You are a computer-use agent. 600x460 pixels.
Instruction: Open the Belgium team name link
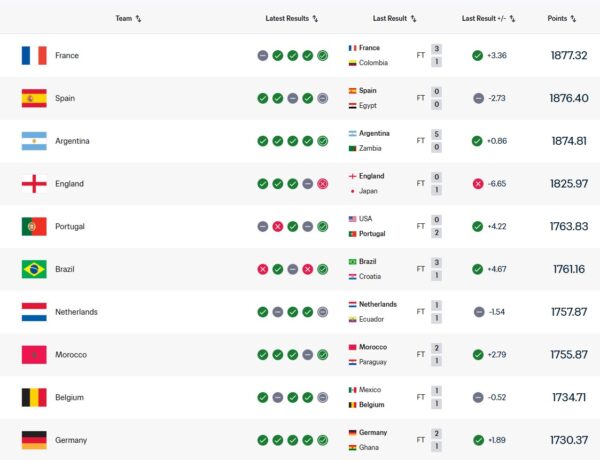(x=71, y=397)
